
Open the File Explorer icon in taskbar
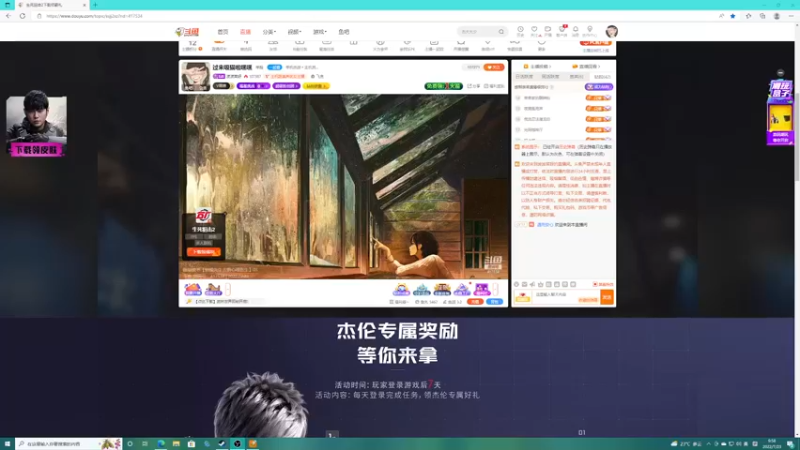coord(176,444)
